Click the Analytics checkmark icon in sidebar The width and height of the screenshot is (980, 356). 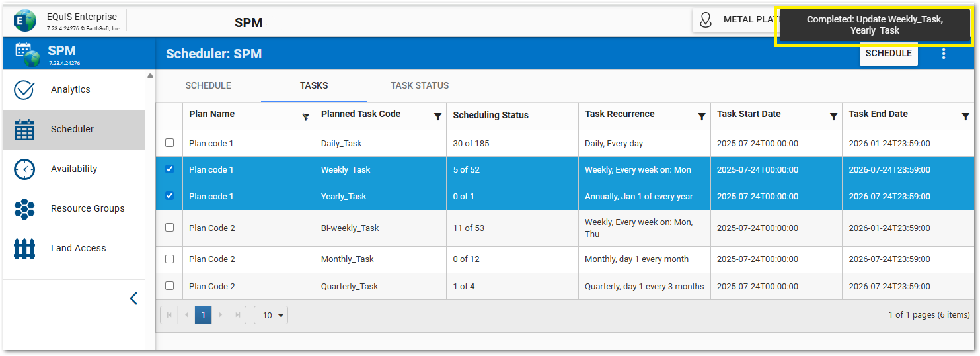point(24,90)
